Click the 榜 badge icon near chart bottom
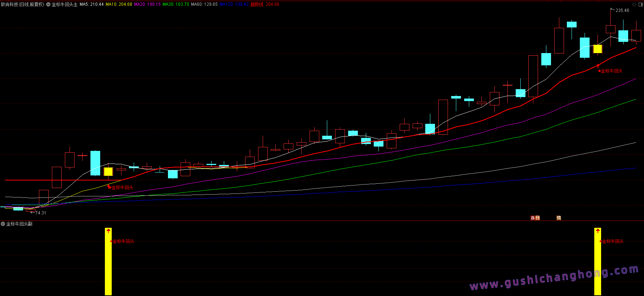644x296 pixels. click(559, 218)
